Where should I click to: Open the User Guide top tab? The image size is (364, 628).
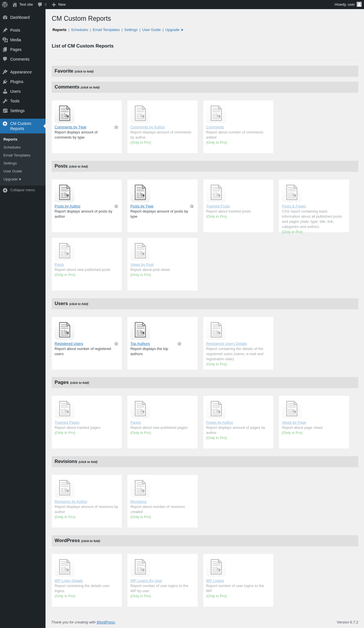pos(151,30)
